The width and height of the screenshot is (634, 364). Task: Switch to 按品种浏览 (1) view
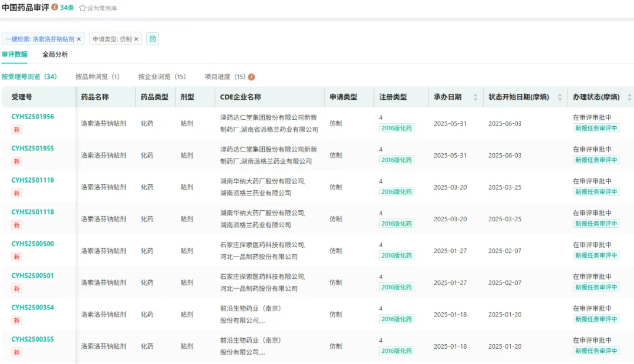(x=97, y=77)
